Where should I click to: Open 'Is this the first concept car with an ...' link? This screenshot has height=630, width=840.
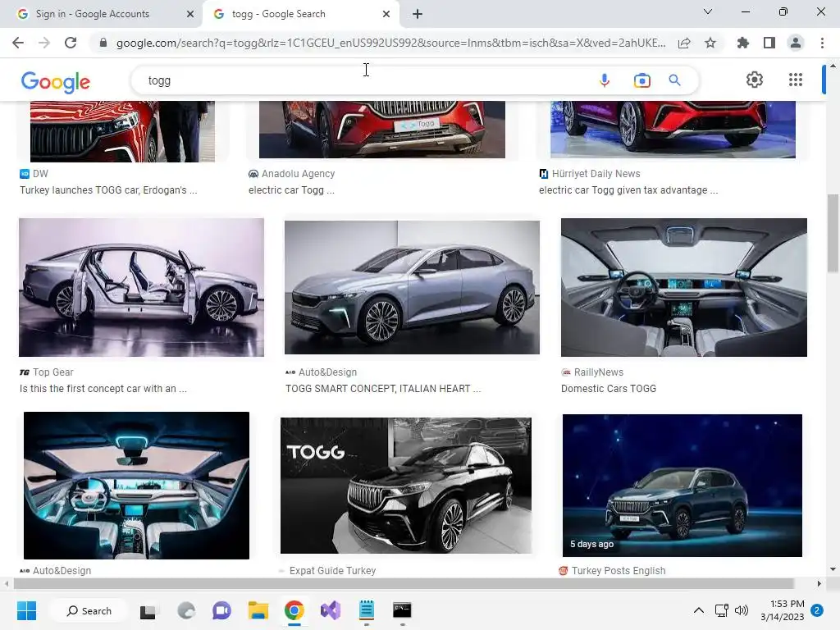pos(103,388)
